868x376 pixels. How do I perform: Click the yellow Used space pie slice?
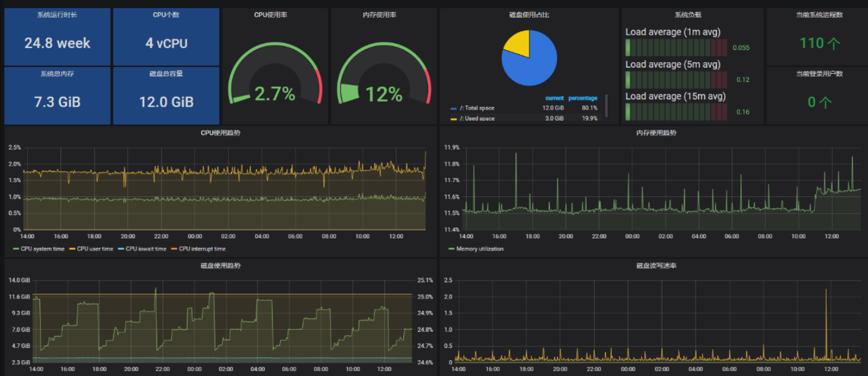(x=518, y=44)
